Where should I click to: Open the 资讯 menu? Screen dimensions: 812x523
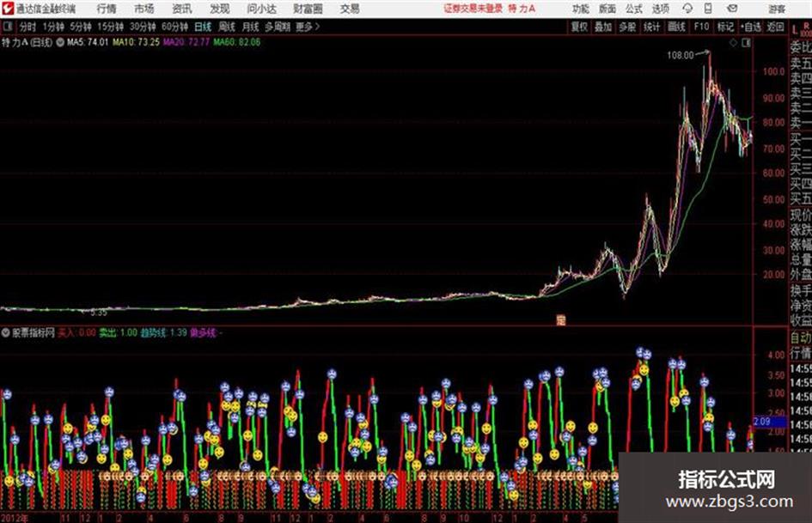click(x=182, y=9)
